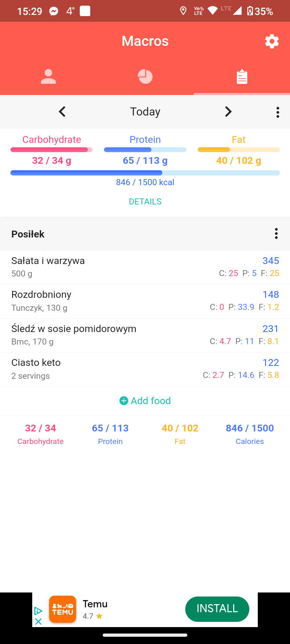Show macro DETAILS
The image size is (290, 644).
pos(145,202)
